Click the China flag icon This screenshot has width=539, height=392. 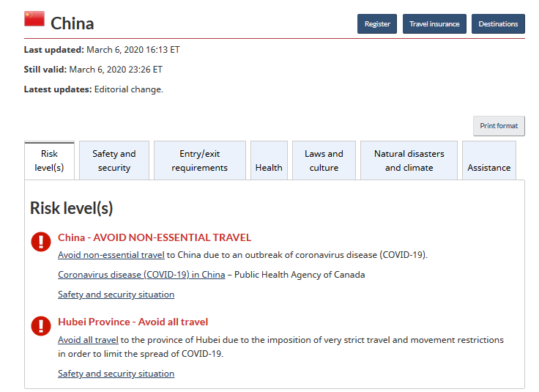[34, 18]
